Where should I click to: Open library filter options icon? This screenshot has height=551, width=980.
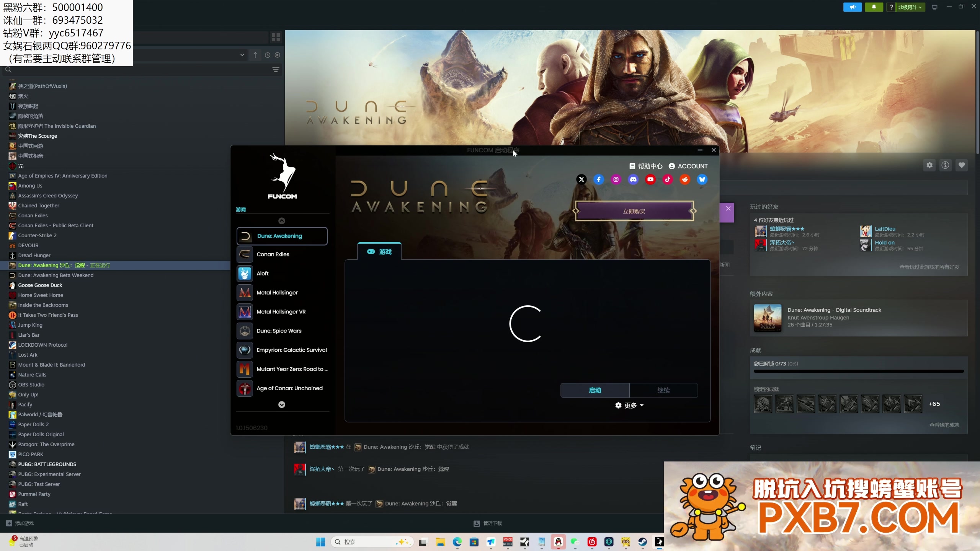[x=276, y=70]
